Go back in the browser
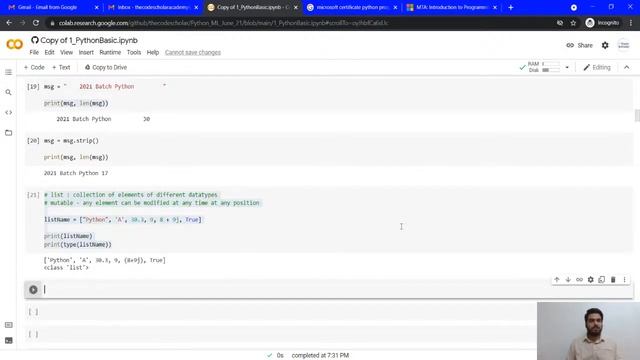The width and height of the screenshot is (640, 360). [9, 23]
